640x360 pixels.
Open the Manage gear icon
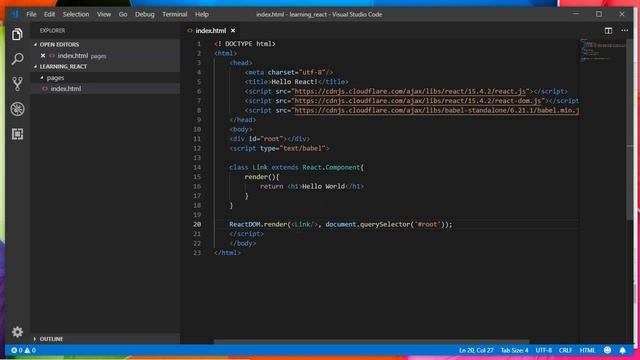pos(17,332)
